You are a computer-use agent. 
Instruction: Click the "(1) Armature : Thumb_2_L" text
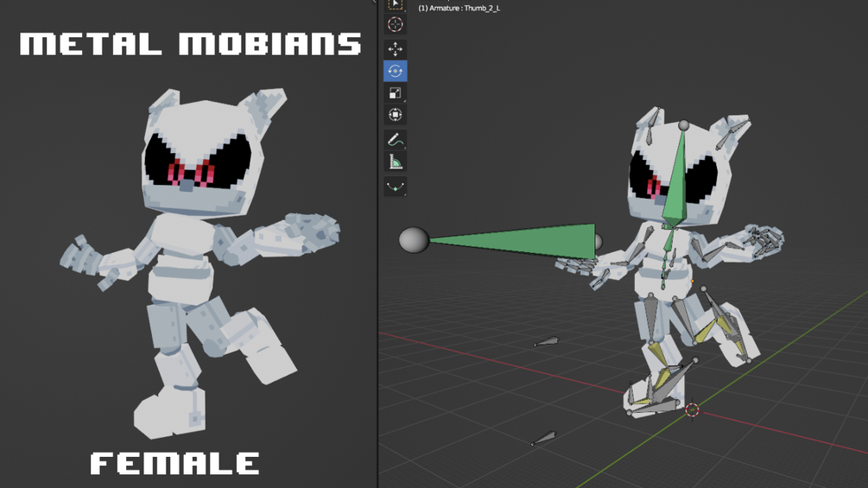[459, 9]
